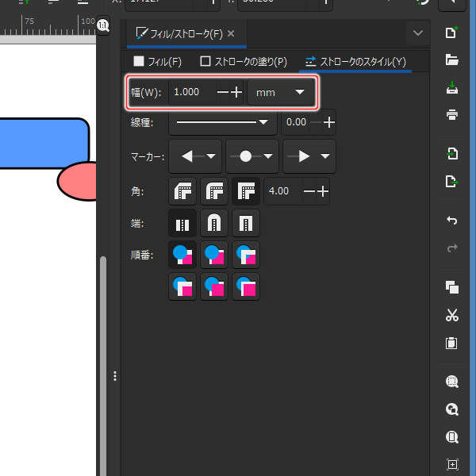
Task: Decrease miter limit with minus button
Action: click(309, 191)
